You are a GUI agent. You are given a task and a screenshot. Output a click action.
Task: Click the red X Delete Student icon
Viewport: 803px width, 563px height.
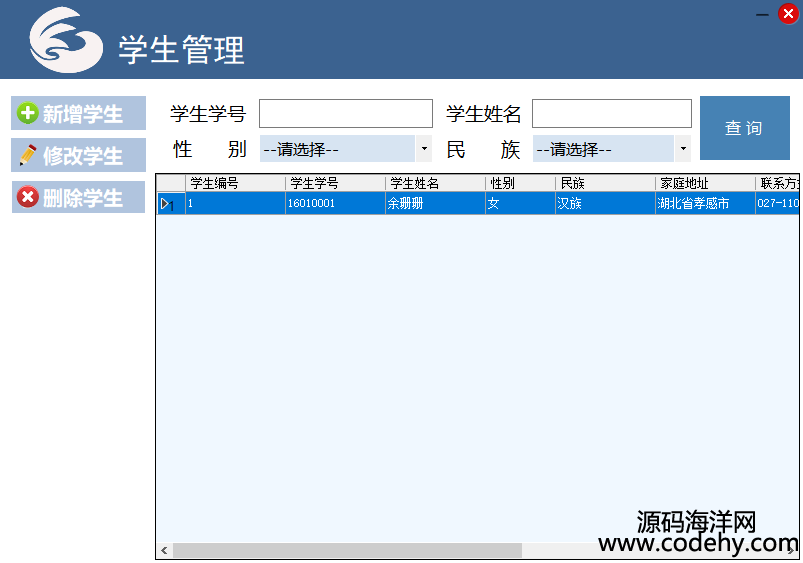coord(28,197)
